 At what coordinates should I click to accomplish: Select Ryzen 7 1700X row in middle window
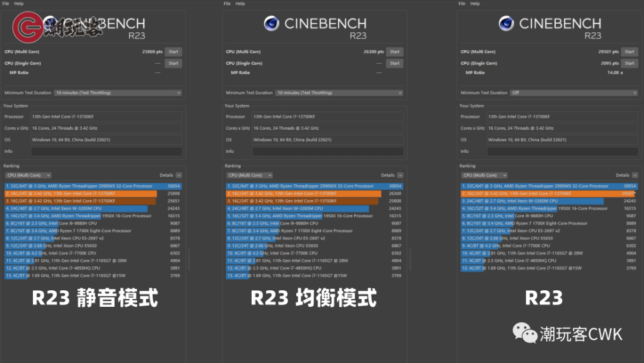[x=315, y=231]
